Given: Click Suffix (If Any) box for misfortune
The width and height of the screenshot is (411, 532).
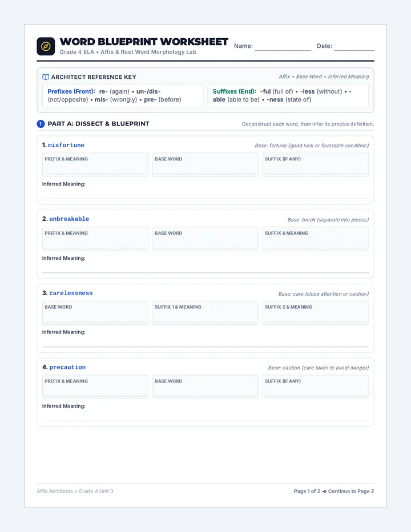Looking at the screenshot, I should pos(316,164).
